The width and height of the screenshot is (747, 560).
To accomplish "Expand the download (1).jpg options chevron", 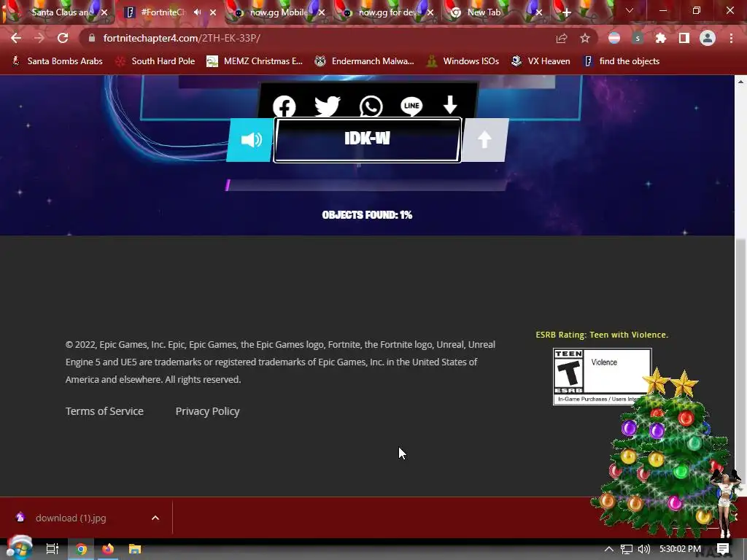I will [x=155, y=518].
